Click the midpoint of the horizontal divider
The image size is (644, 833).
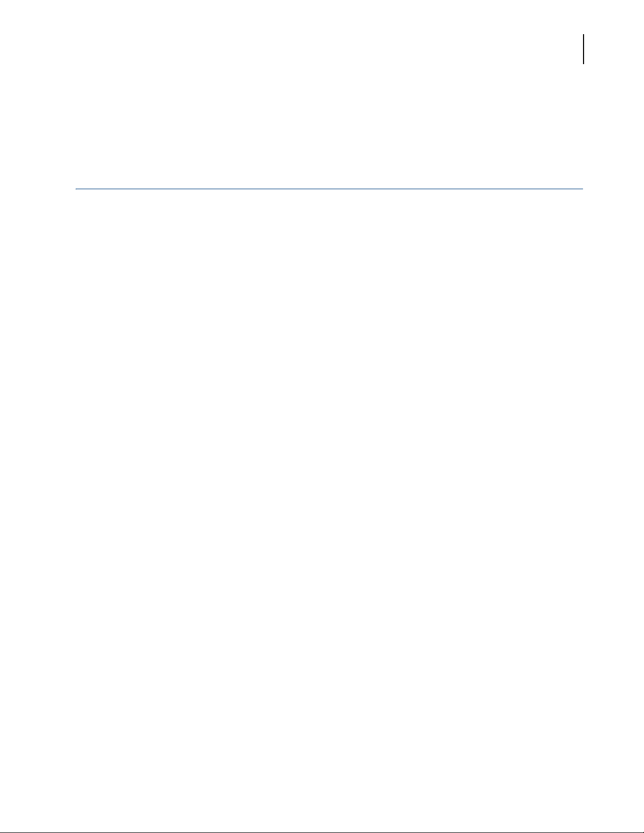tap(330, 189)
